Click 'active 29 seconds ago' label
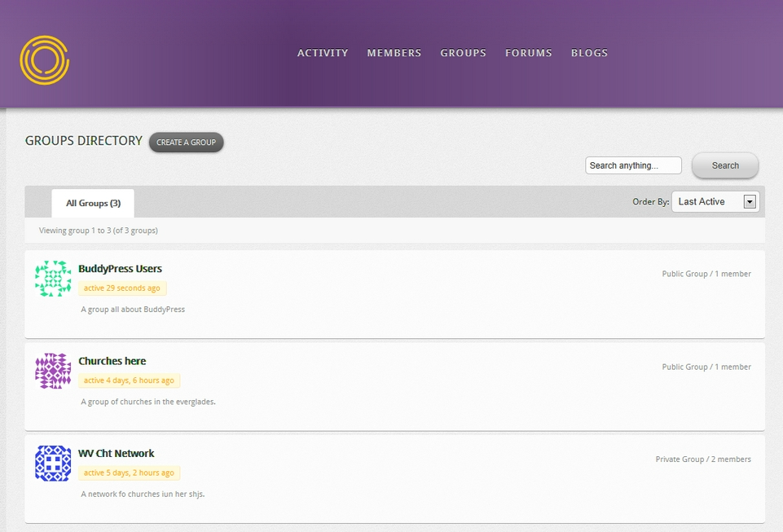Image resolution: width=783 pixels, height=532 pixels. pos(122,288)
